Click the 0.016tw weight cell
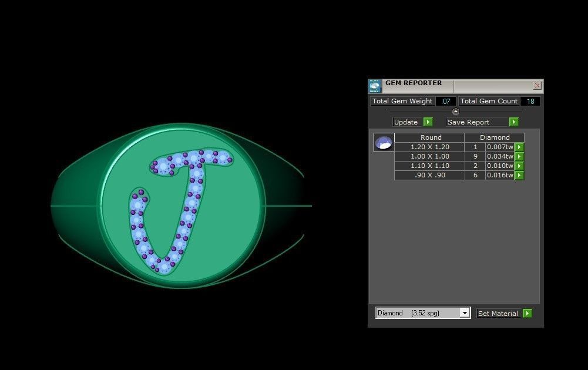 pyautogui.click(x=500, y=175)
